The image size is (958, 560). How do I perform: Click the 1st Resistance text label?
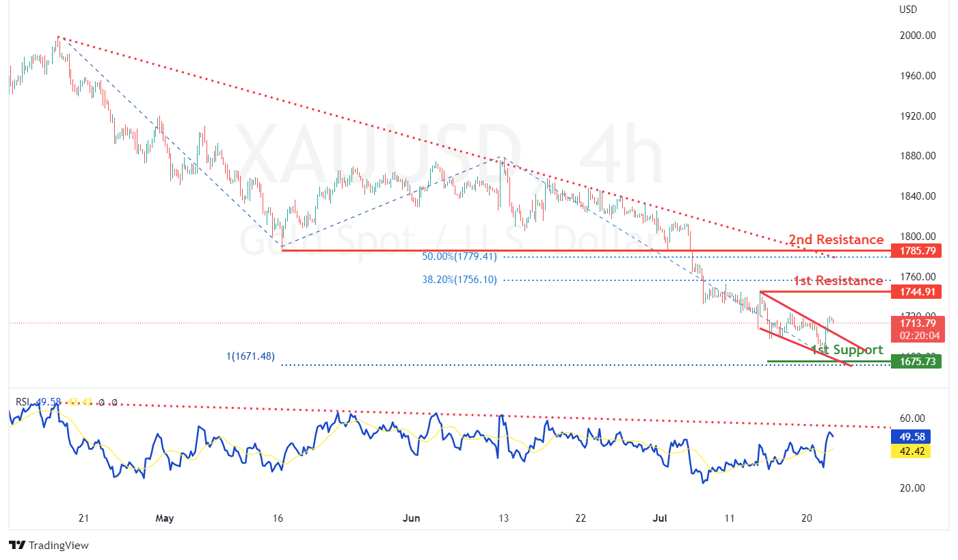(x=838, y=281)
